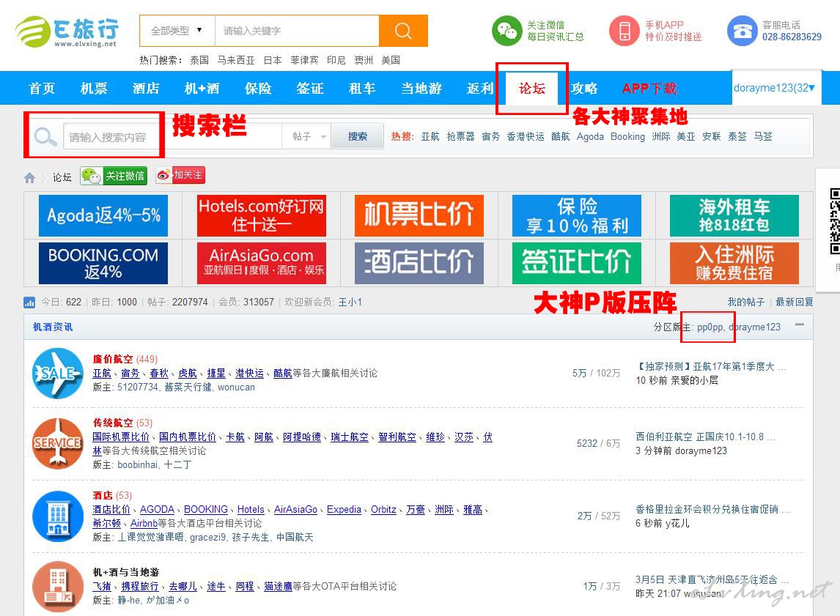
Task: Open the 机票比价 orange banner
Action: (419, 215)
